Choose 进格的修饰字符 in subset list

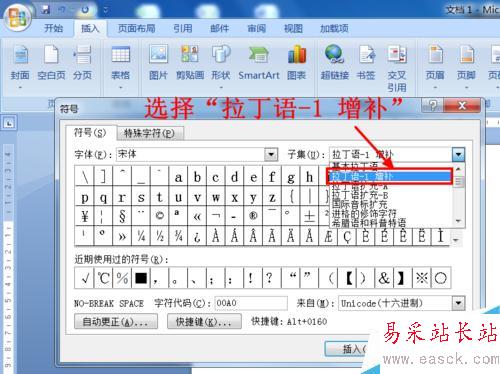pyautogui.click(x=390, y=213)
